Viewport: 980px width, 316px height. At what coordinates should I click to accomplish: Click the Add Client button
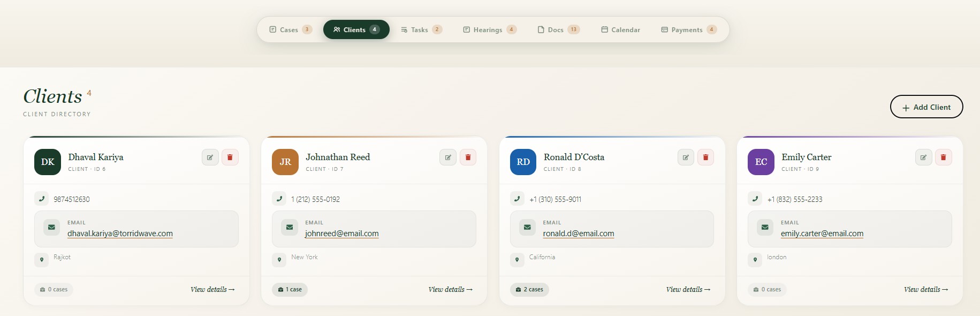[926, 107]
